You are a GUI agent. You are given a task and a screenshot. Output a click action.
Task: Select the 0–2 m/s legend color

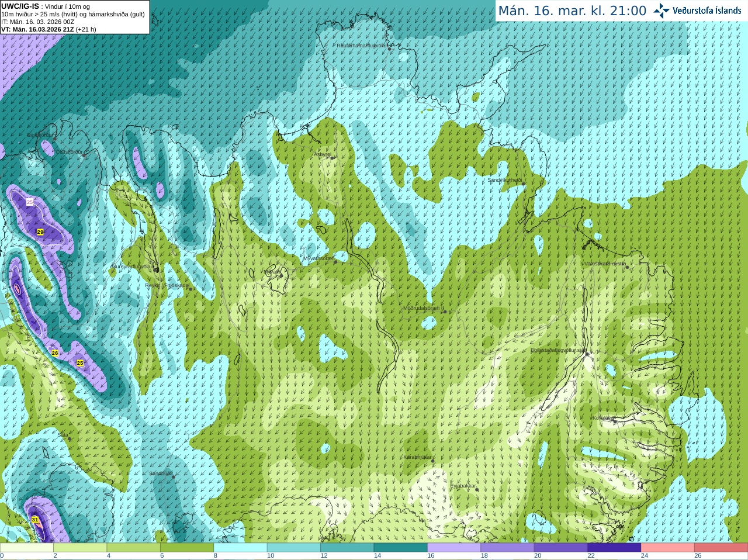[x=27, y=548]
